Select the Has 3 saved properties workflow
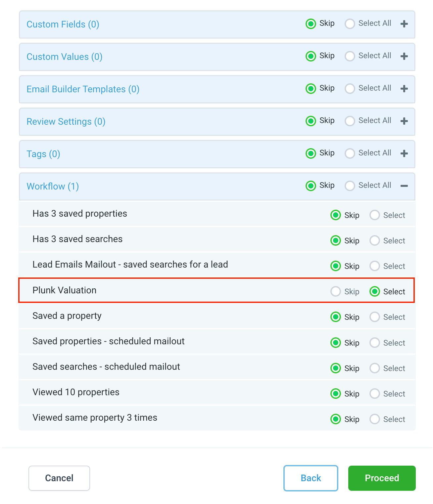433x504 pixels. [375, 215]
